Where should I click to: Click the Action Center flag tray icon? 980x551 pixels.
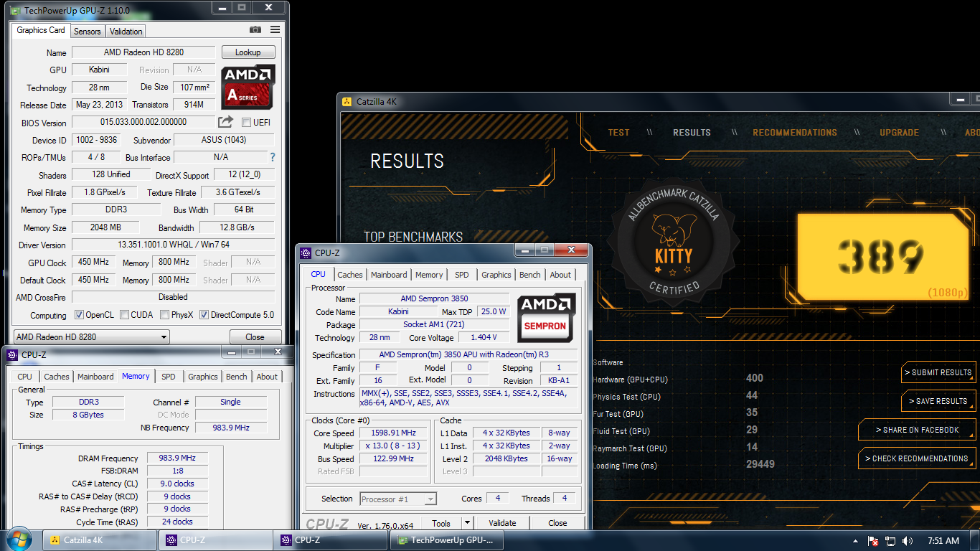coord(873,541)
